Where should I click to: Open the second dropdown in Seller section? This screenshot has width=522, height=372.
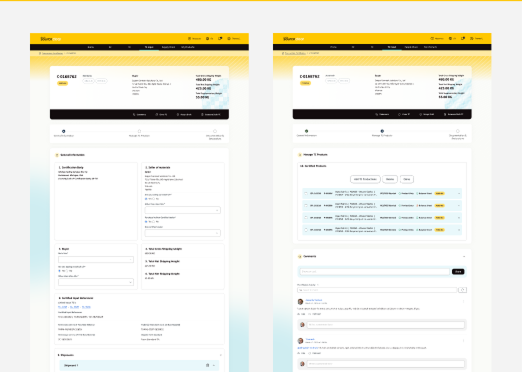click(x=182, y=233)
